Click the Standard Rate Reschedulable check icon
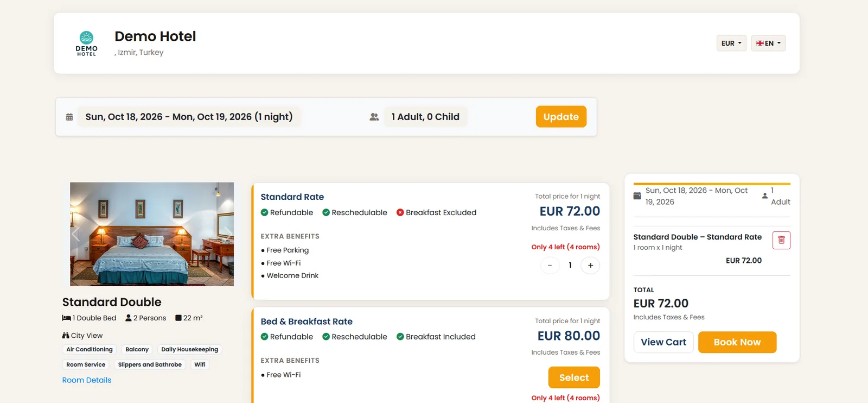The image size is (868, 403). tap(326, 212)
